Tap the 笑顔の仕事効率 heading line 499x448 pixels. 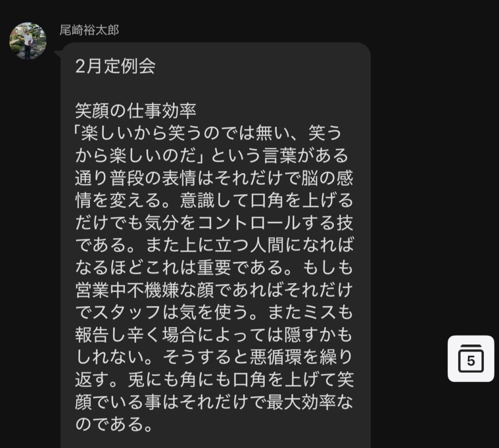(135, 111)
